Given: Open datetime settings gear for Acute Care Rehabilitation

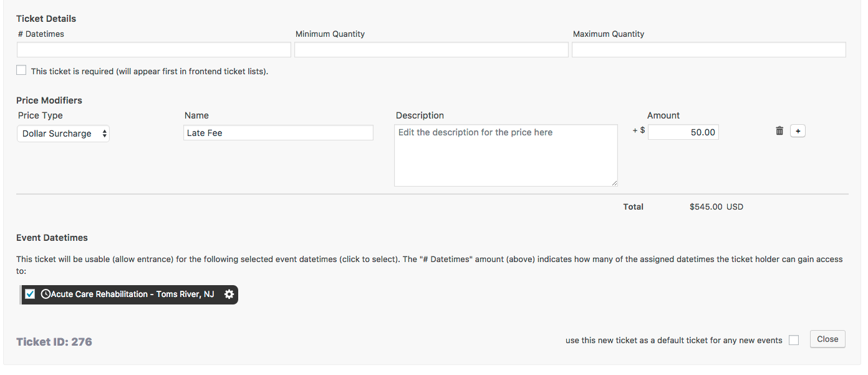Looking at the screenshot, I should (x=229, y=295).
